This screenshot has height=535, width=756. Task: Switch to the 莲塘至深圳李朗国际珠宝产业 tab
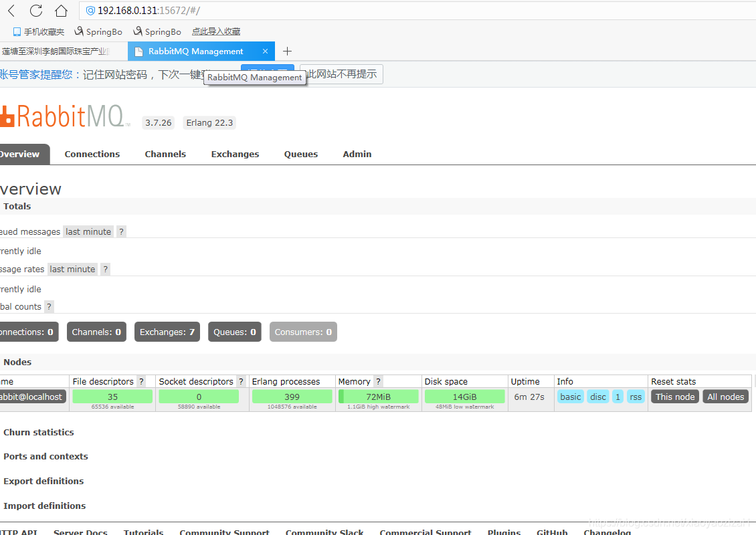click(x=64, y=51)
